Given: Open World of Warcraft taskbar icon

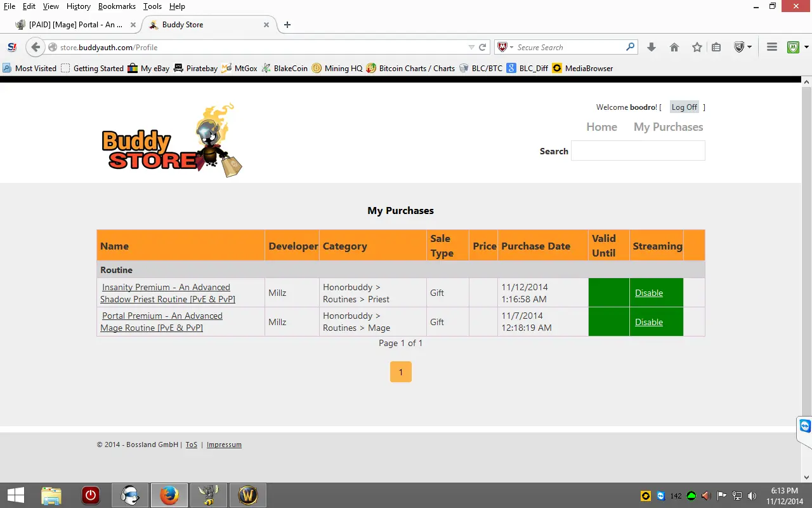Looking at the screenshot, I should click(x=247, y=495).
